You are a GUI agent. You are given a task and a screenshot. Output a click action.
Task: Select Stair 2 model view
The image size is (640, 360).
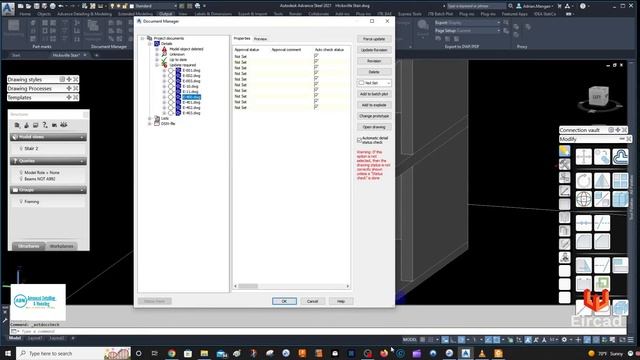tap(31, 149)
